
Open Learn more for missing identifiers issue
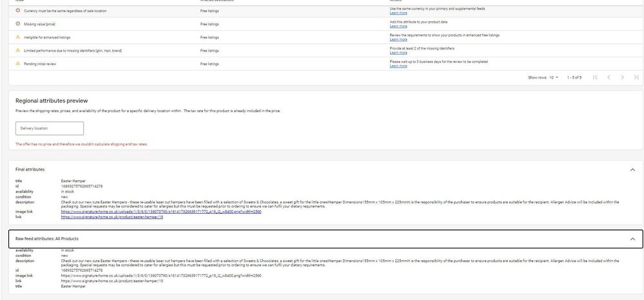(398, 53)
